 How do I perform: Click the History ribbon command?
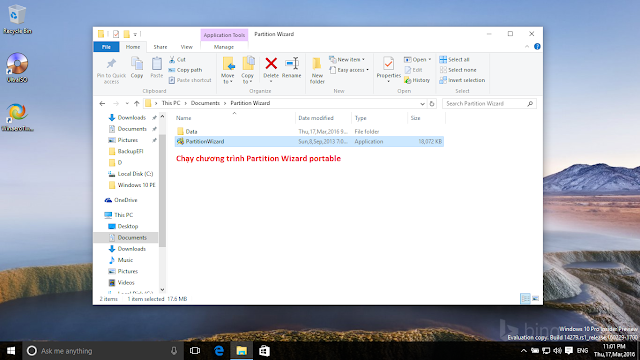[x=417, y=80]
